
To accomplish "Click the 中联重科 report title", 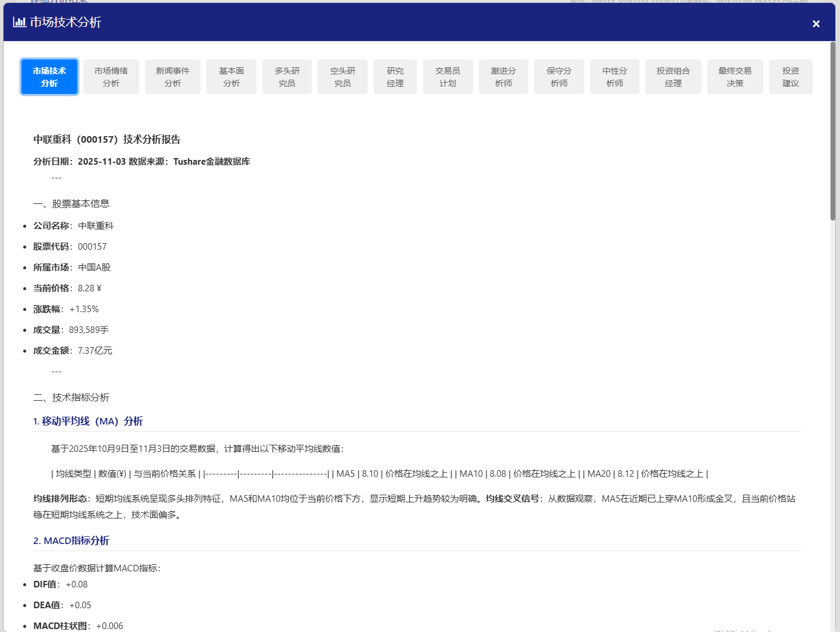I will point(107,139).
